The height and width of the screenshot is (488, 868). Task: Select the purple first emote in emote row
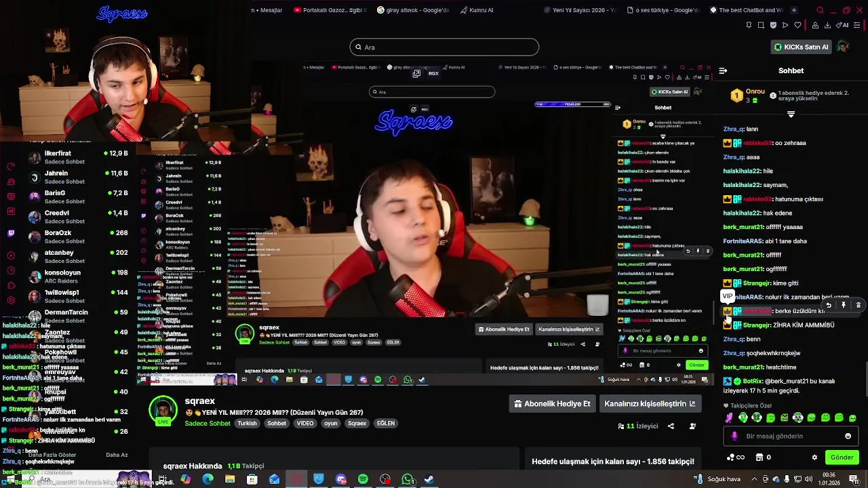729,418
